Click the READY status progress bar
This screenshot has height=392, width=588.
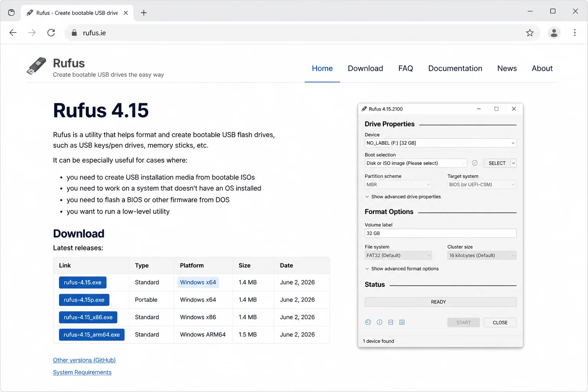tap(440, 302)
